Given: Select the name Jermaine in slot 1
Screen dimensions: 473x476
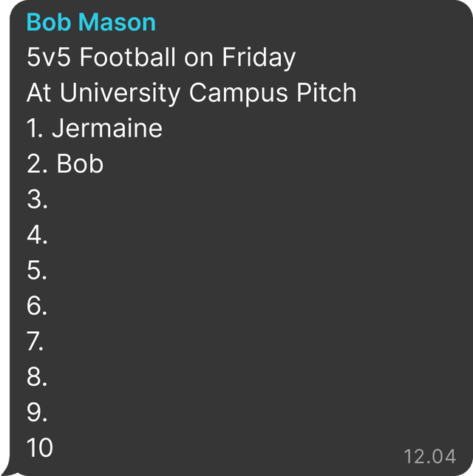Looking at the screenshot, I should pyautogui.click(x=106, y=129).
